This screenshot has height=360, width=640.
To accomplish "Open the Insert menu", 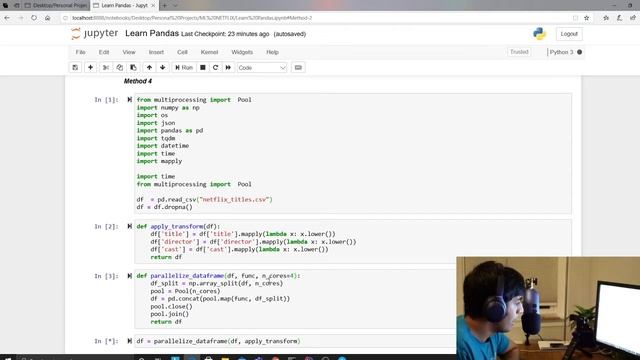I will [156, 52].
